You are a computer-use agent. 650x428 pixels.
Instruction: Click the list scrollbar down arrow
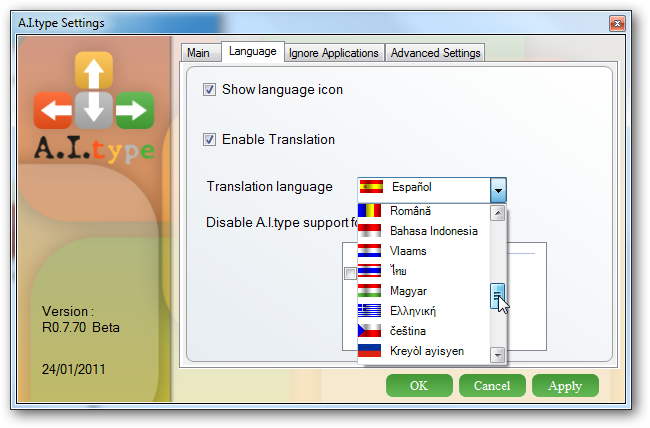pyautogui.click(x=497, y=355)
